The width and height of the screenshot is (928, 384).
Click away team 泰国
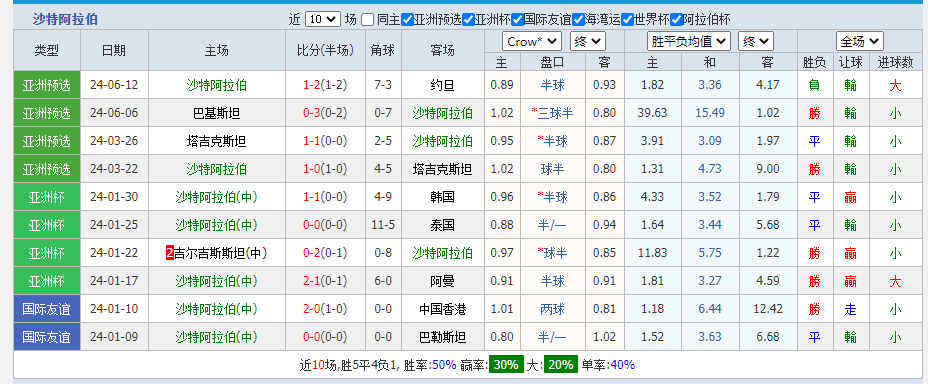442,225
